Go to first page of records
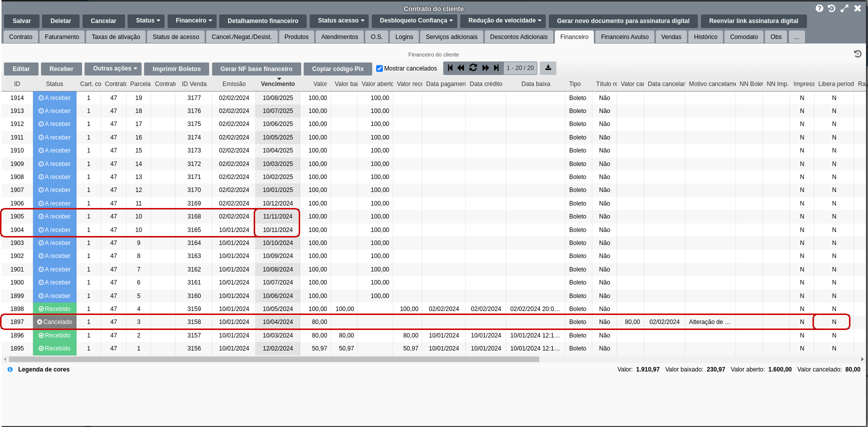Viewport: 868px width, 427px height. 450,68
